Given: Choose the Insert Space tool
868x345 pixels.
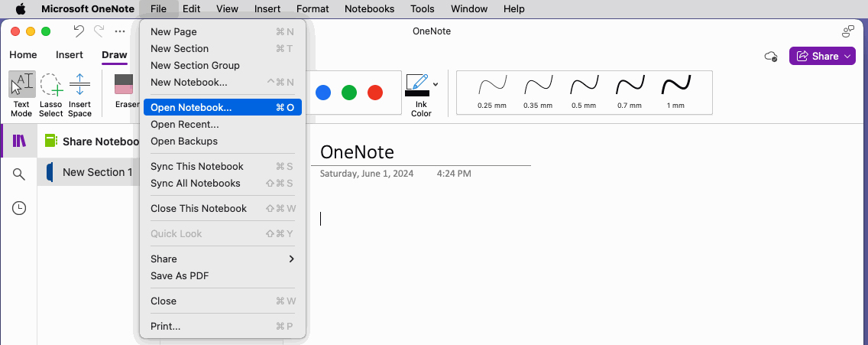Looking at the screenshot, I should point(79,93).
